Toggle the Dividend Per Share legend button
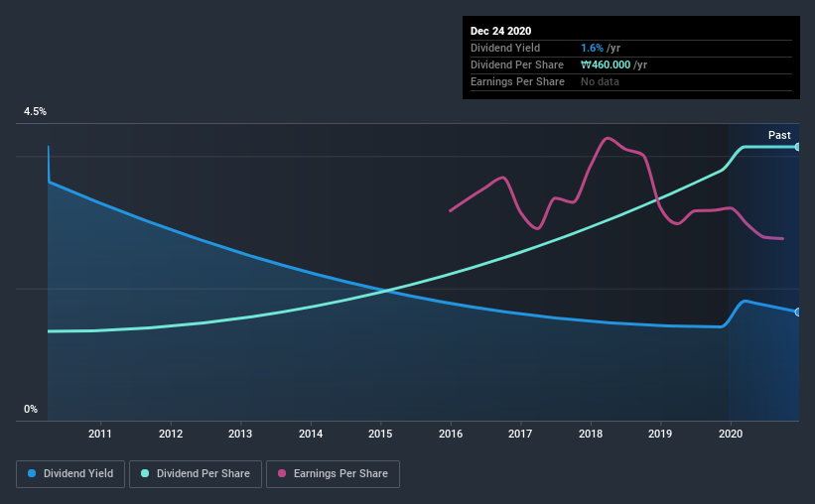 (x=196, y=474)
